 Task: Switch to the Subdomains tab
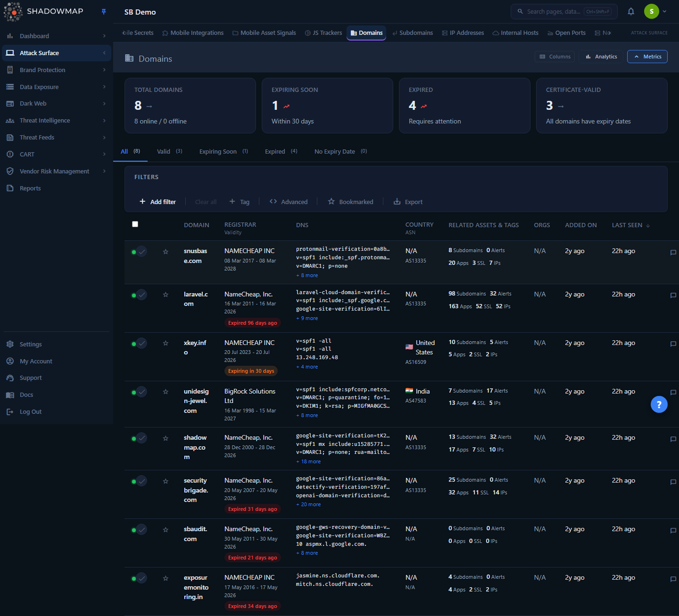click(x=413, y=33)
